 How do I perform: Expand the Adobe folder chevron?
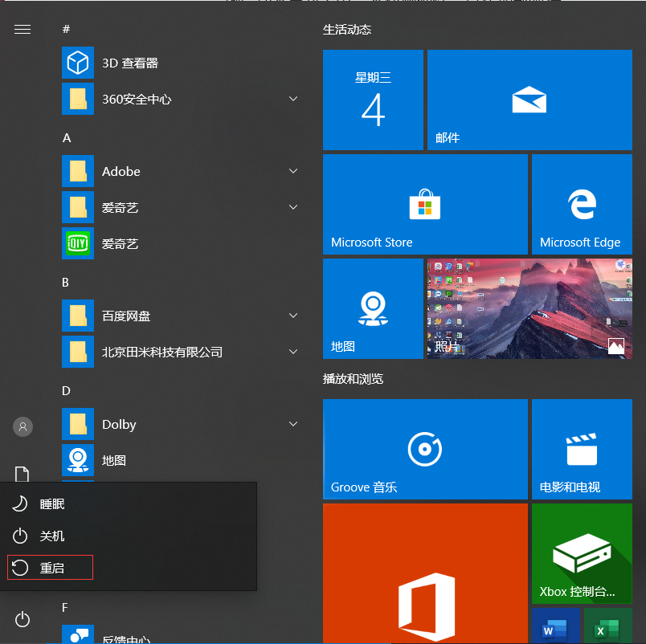(x=293, y=171)
